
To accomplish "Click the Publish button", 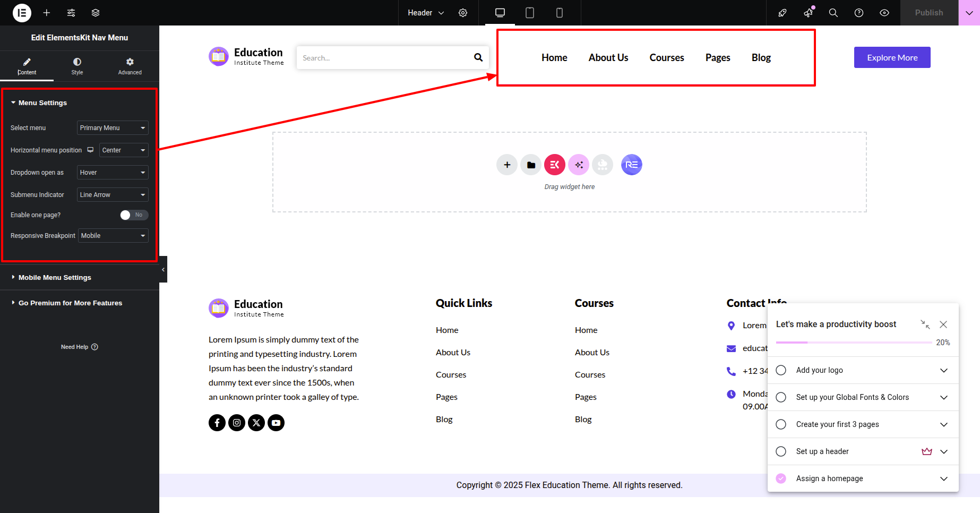I will pos(929,13).
